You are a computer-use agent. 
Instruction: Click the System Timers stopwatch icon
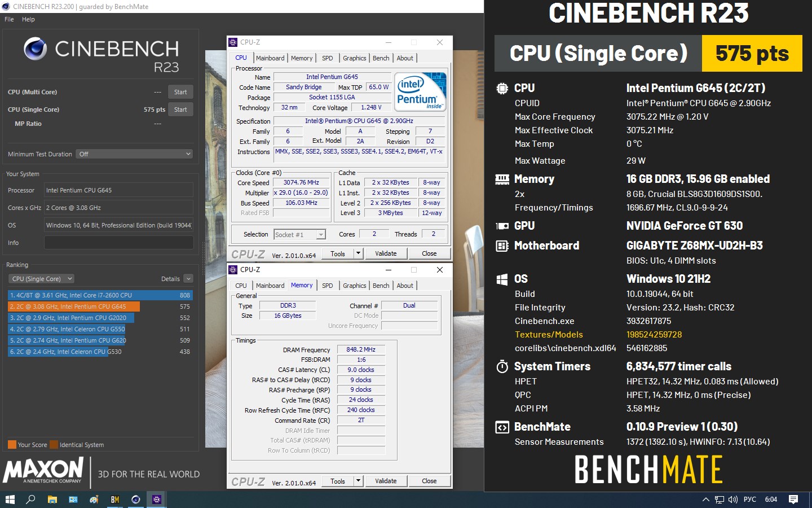coord(502,366)
